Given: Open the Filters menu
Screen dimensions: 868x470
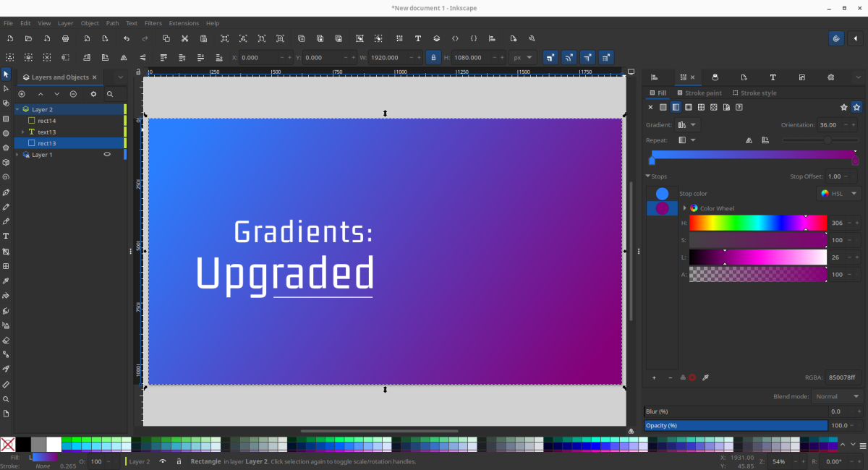Looking at the screenshot, I should [153, 23].
